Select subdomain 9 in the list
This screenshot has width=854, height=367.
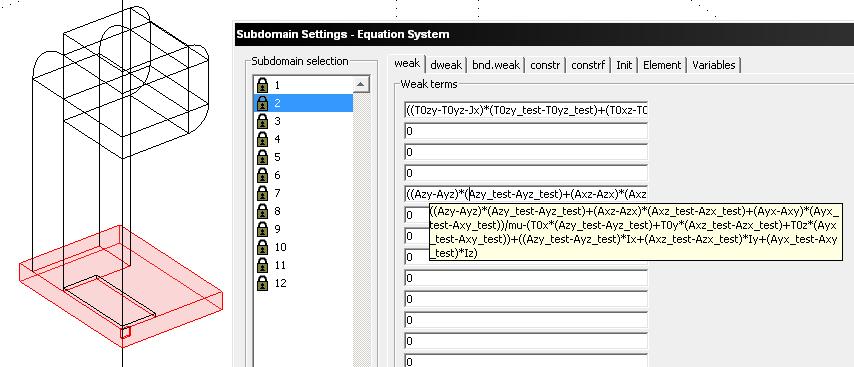pos(303,229)
